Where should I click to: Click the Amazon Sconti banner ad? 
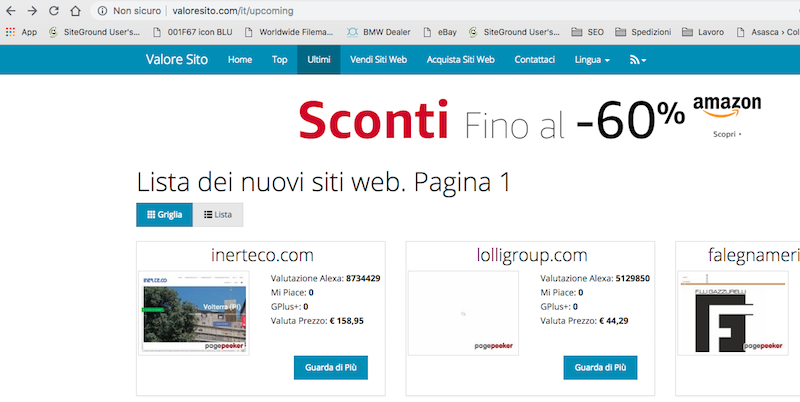click(x=528, y=120)
